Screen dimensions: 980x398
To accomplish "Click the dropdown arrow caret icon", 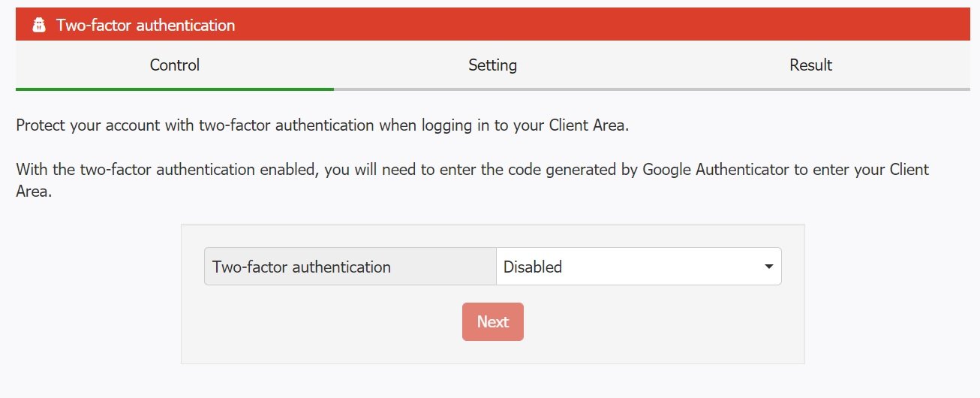I will point(768,267).
